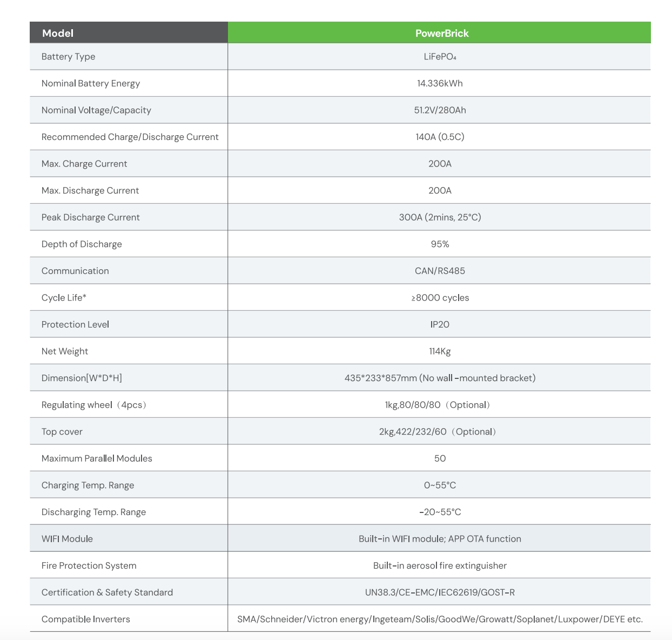Select the Max. Charge Current label
The width and height of the screenshot is (672, 640).
(x=84, y=164)
